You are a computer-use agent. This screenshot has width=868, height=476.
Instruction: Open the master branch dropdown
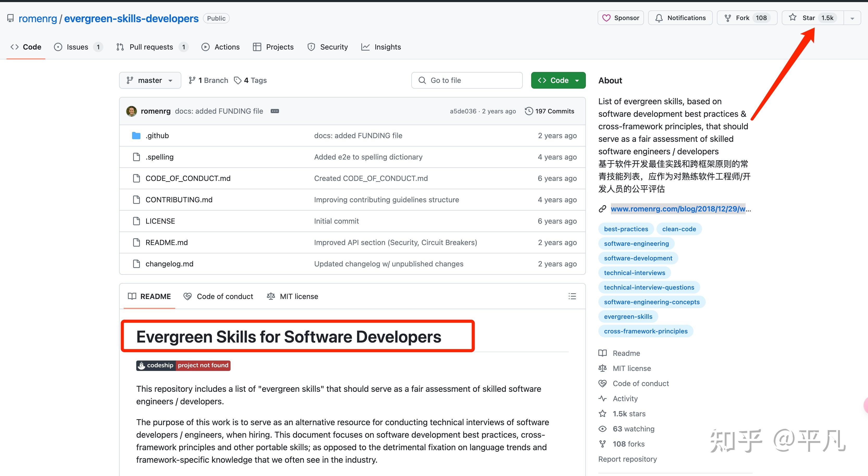(150, 80)
